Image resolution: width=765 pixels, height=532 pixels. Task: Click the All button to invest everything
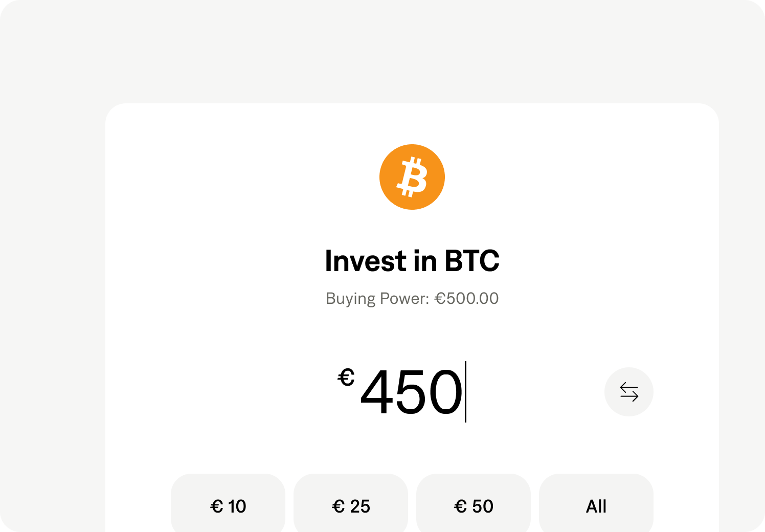coord(596,506)
